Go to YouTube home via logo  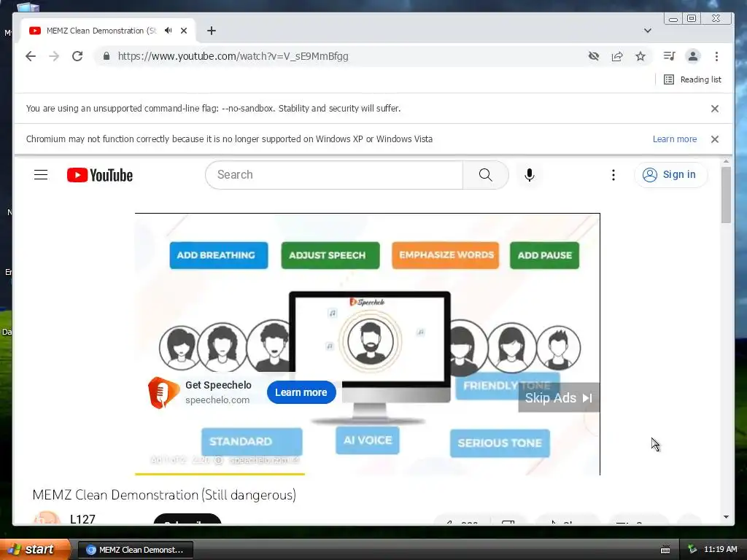99,175
